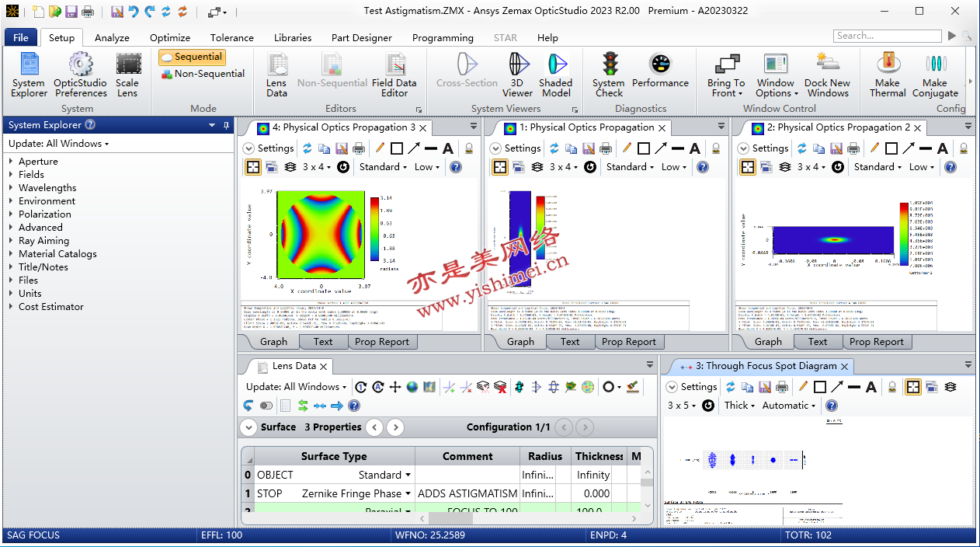Toggle the switch icon in Lens Data toolbar

[266, 406]
